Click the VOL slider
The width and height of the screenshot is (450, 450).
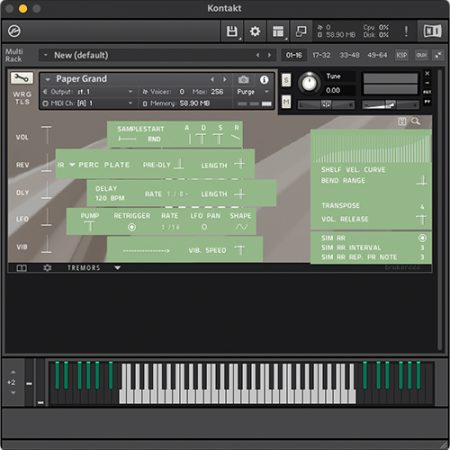(x=47, y=136)
